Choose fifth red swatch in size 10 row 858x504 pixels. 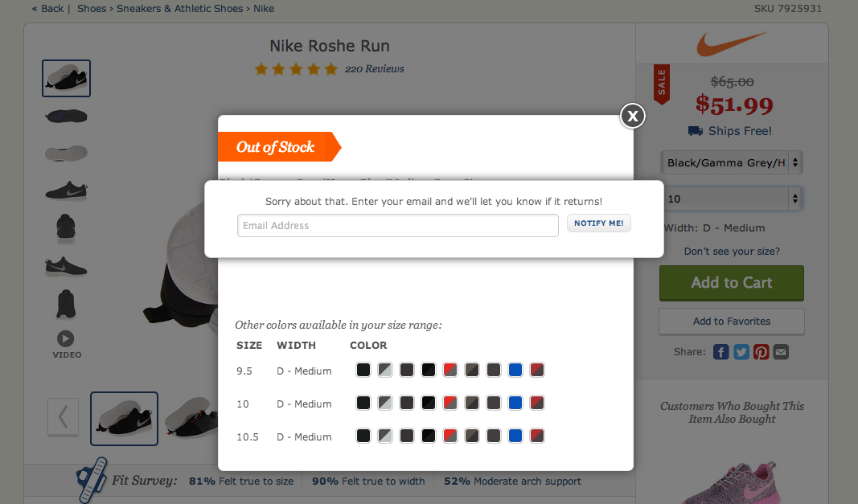tap(450, 403)
